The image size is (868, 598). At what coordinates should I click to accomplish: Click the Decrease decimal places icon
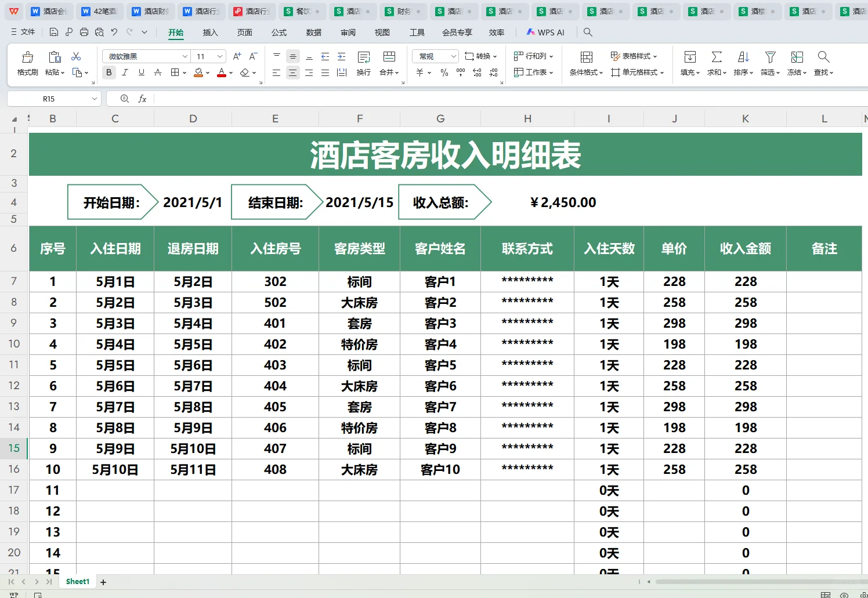493,73
